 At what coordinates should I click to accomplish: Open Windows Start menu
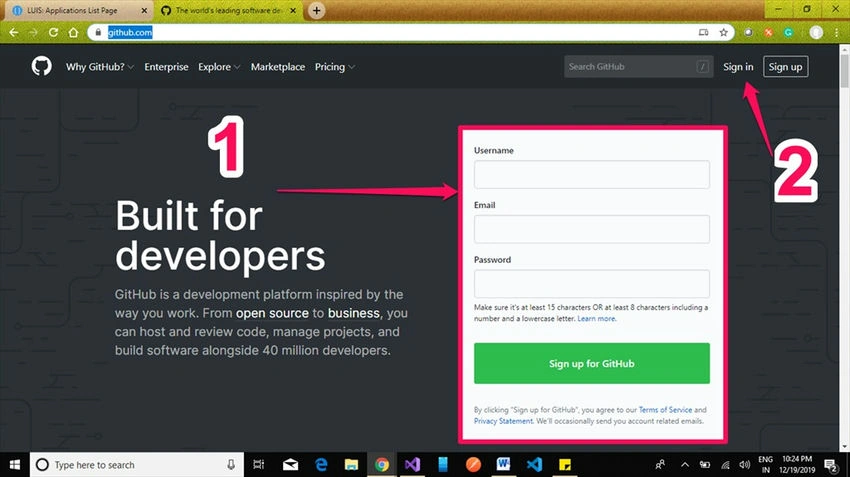15,465
